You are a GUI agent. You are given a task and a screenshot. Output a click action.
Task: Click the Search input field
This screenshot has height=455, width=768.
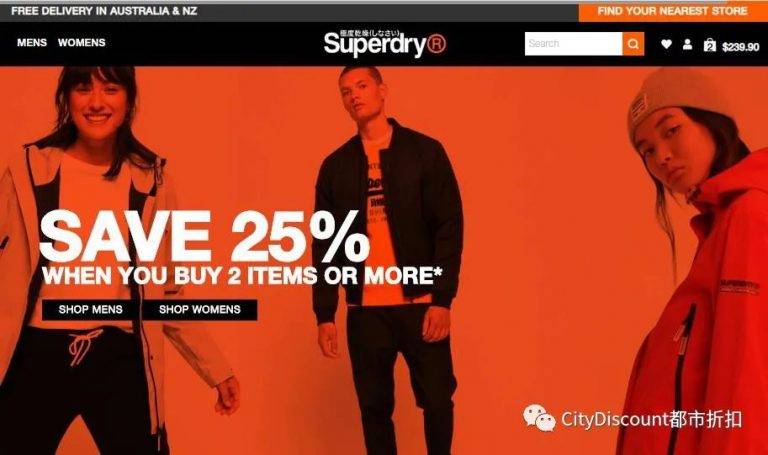(574, 44)
